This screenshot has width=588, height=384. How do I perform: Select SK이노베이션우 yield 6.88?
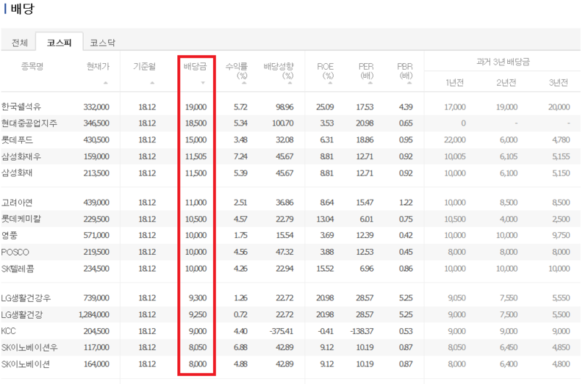point(240,348)
